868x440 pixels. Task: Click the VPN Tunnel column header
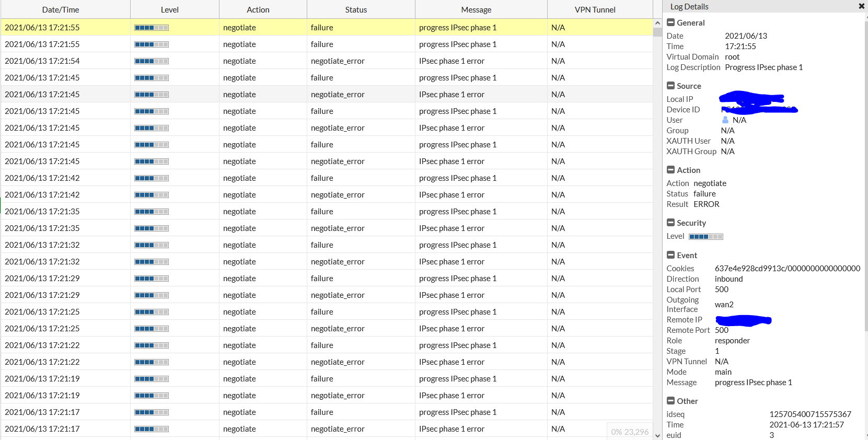click(x=595, y=9)
